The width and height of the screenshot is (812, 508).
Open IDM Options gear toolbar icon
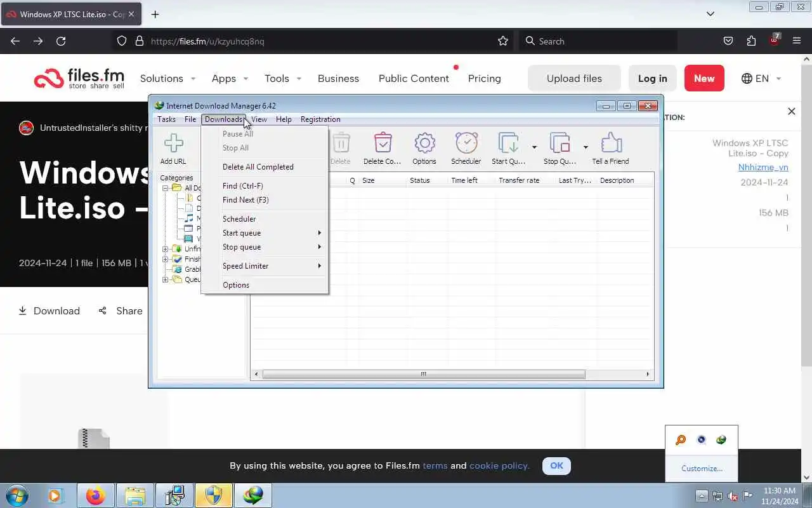[x=424, y=148]
